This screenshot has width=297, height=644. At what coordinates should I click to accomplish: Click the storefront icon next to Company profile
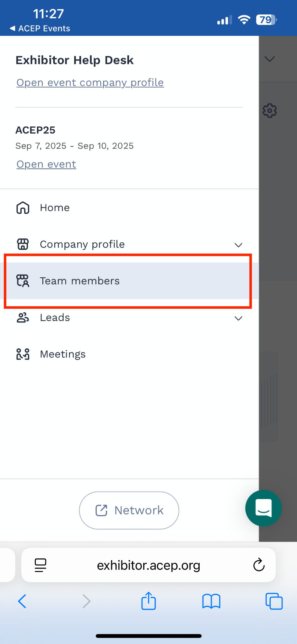(x=22, y=244)
